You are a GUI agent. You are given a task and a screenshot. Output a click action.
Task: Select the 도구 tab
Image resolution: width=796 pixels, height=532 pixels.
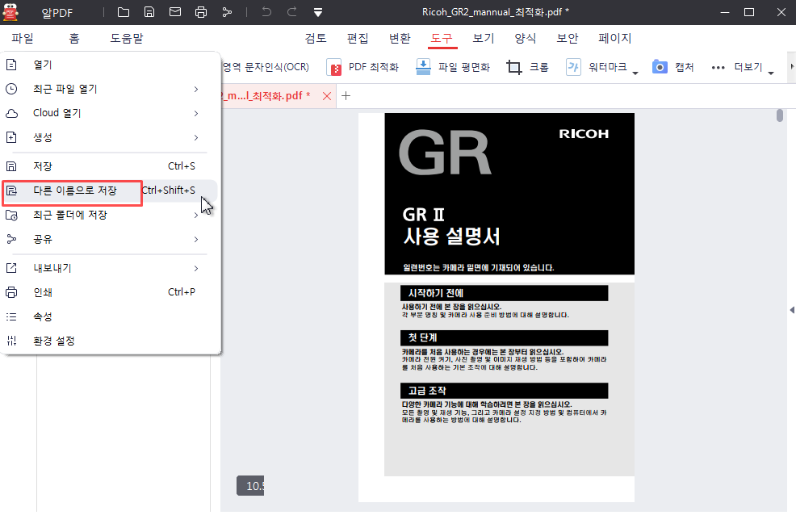[x=442, y=38]
